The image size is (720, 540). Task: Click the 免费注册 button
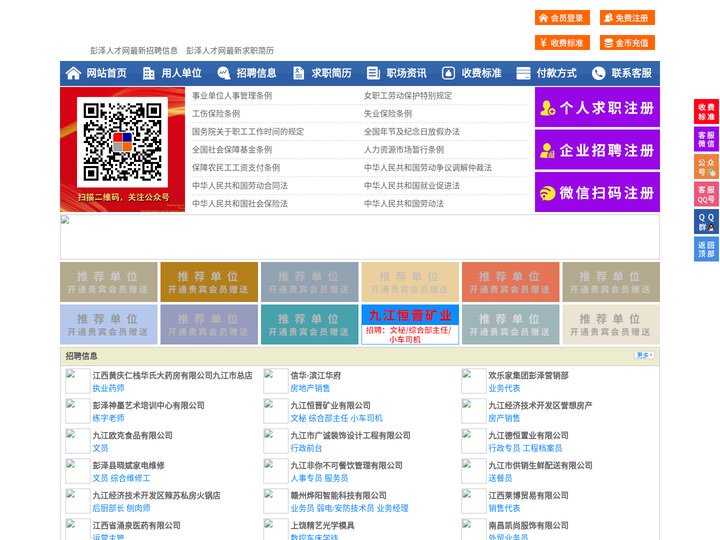click(x=627, y=18)
